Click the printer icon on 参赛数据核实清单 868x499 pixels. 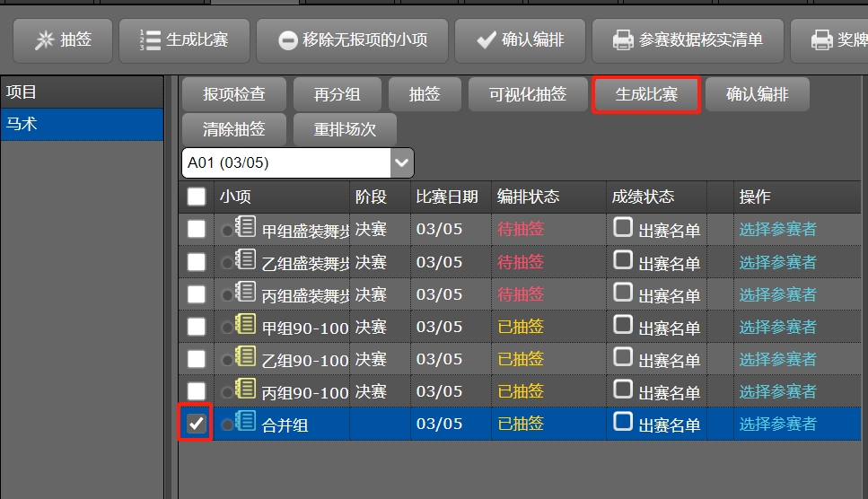pyautogui.click(x=623, y=39)
